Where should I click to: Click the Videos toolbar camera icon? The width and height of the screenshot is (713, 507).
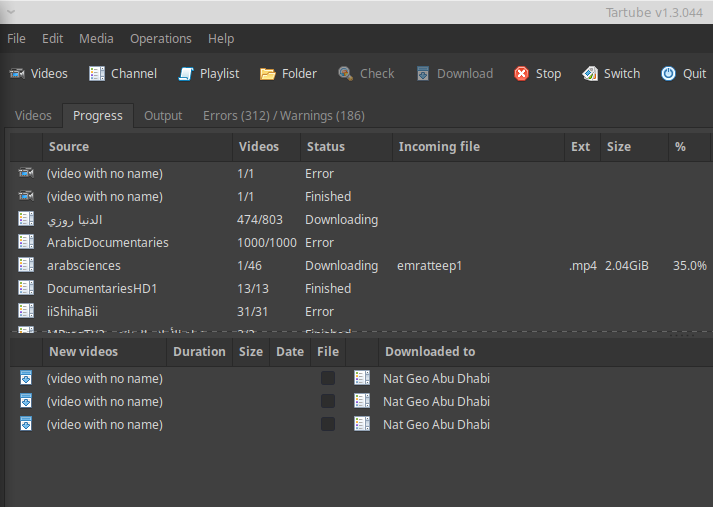[x=17, y=73]
